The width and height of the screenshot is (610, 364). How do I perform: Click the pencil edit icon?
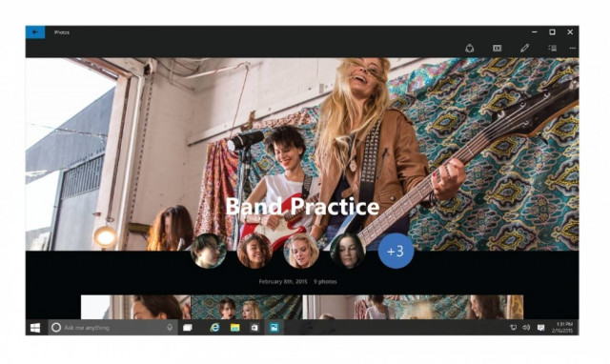point(524,49)
